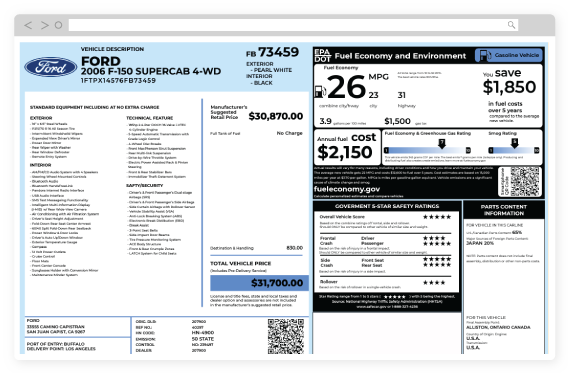Click the Gasoline Vehicle badge

[x=509, y=55]
